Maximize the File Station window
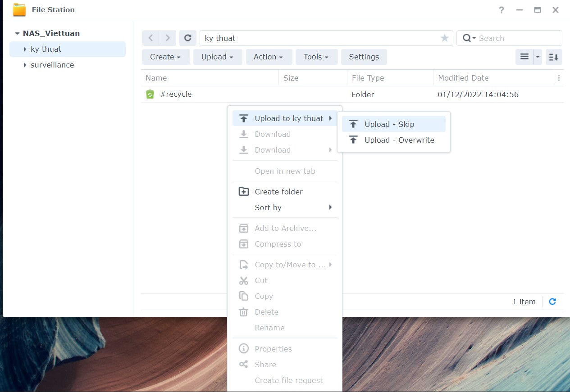The image size is (570, 392). (538, 10)
